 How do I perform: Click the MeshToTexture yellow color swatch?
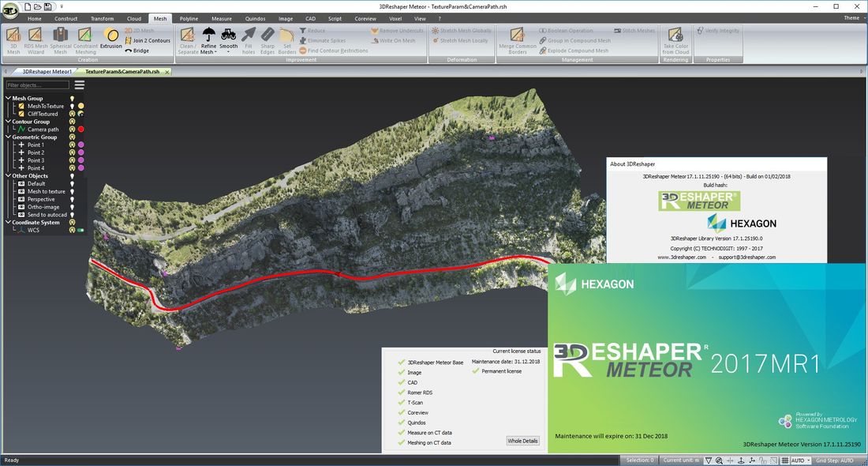(80, 106)
